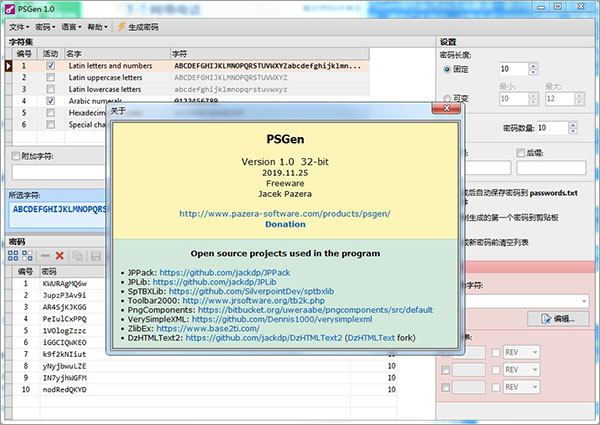
Task: Open the second REV dropdown
Action: point(521,370)
